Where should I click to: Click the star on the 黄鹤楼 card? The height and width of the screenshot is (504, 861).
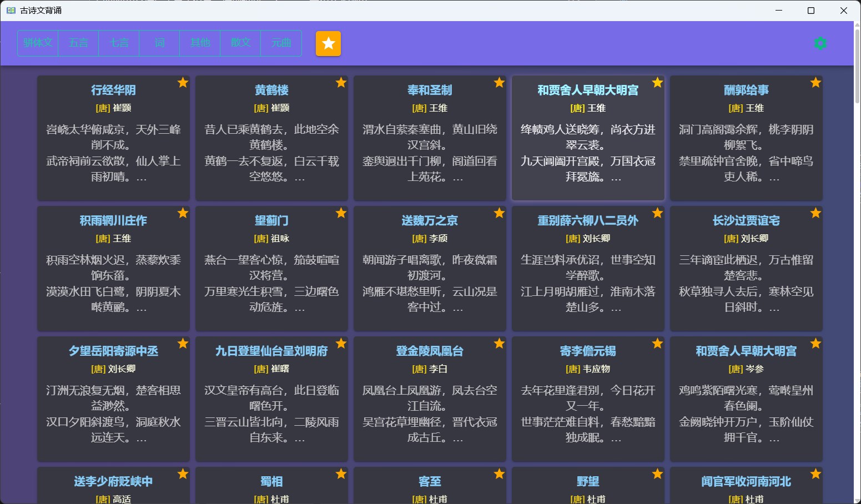pyautogui.click(x=341, y=83)
